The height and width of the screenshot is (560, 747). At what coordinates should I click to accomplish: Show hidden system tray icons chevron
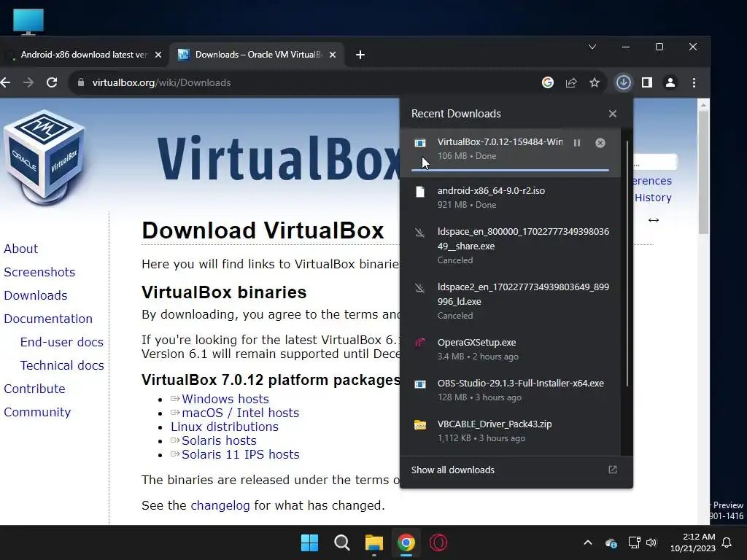point(588,542)
